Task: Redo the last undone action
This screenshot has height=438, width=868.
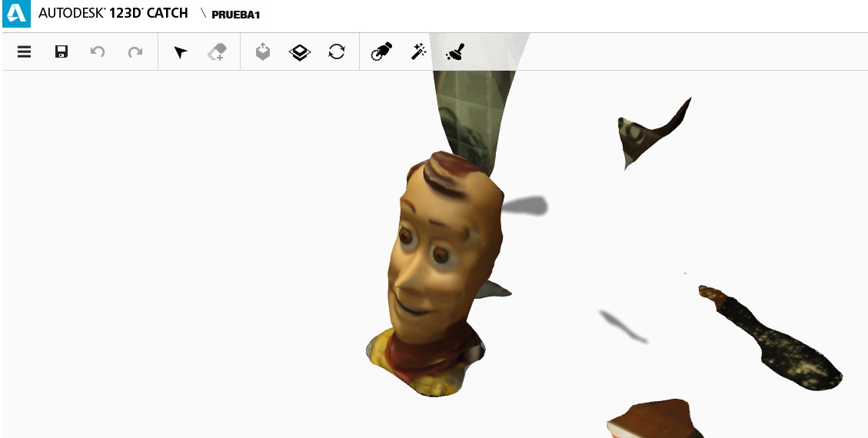Action: pyautogui.click(x=135, y=52)
